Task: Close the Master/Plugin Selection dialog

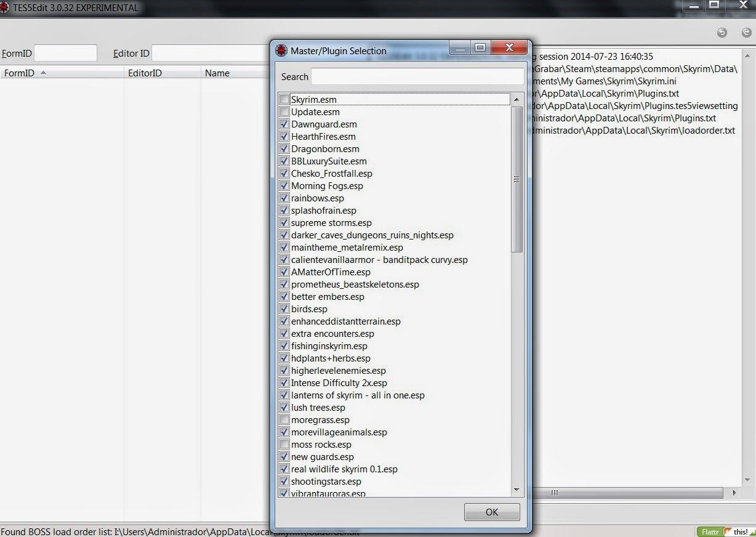Action: [509, 48]
